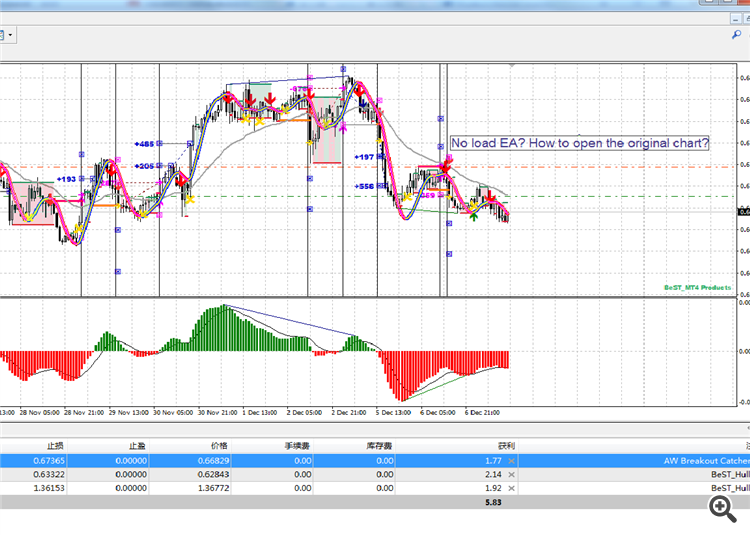Click the 6 Dec 21:00 time axis label
Viewport: 750px width, 535px height.
[x=482, y=413]
